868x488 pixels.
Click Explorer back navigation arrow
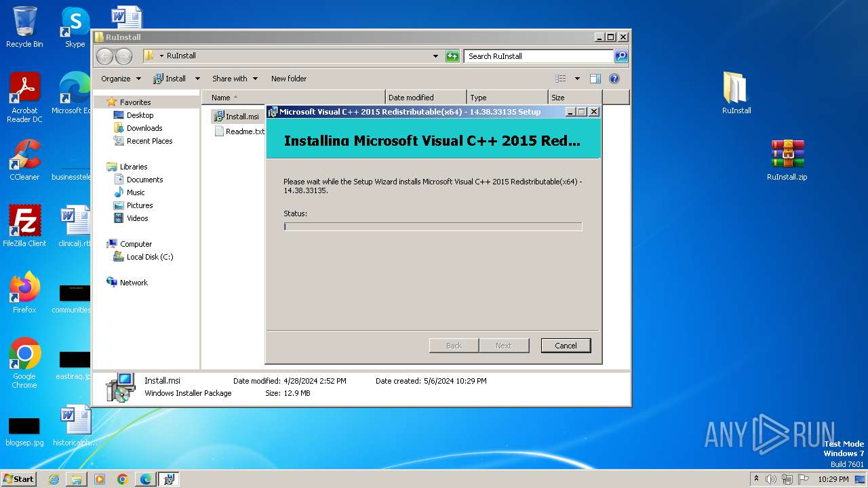pyautogui.click(x=105, y=56)
